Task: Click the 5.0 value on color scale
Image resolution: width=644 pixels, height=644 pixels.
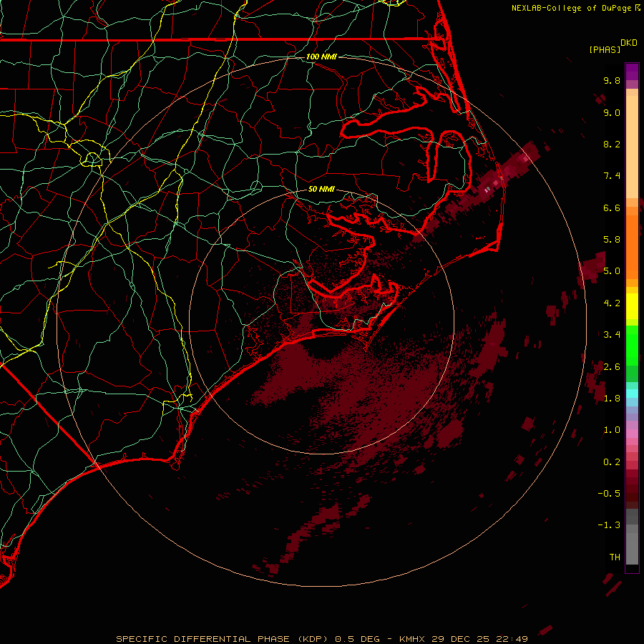Action: coord(612,271)
